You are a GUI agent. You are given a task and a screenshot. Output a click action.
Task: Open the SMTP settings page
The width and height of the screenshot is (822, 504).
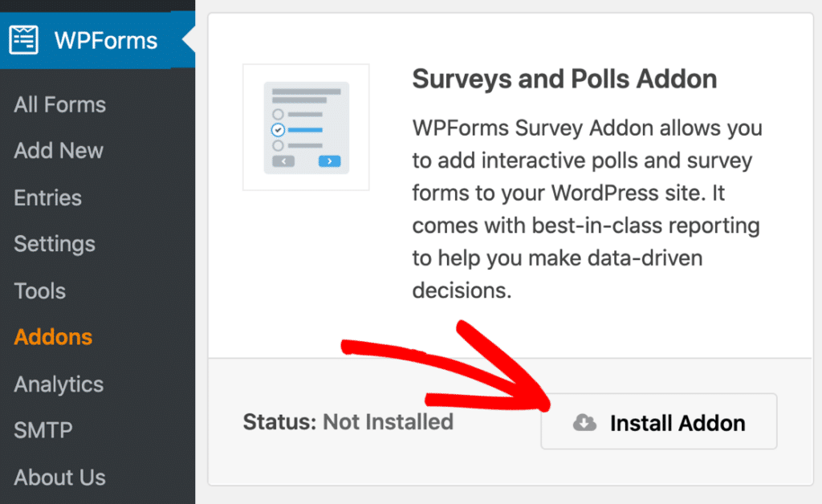tap(42, 430)
